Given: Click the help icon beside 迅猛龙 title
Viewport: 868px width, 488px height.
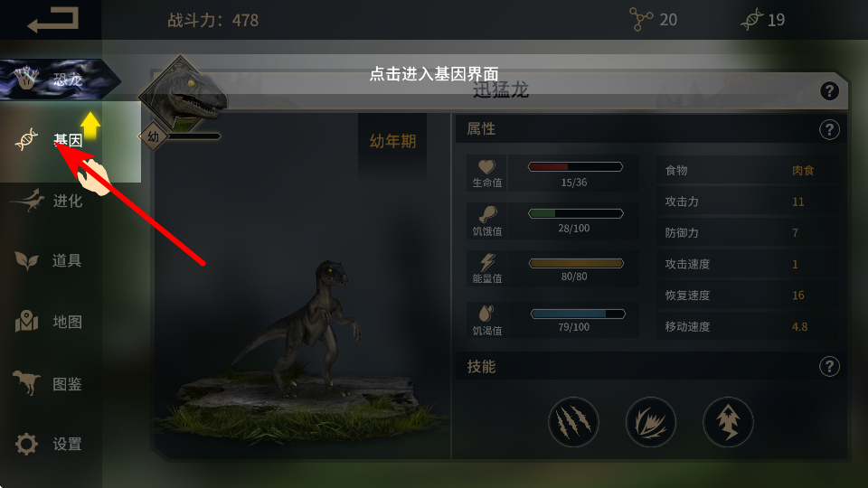Looking at the screenshot, I should pyautogui.click(x=829, y=90).
